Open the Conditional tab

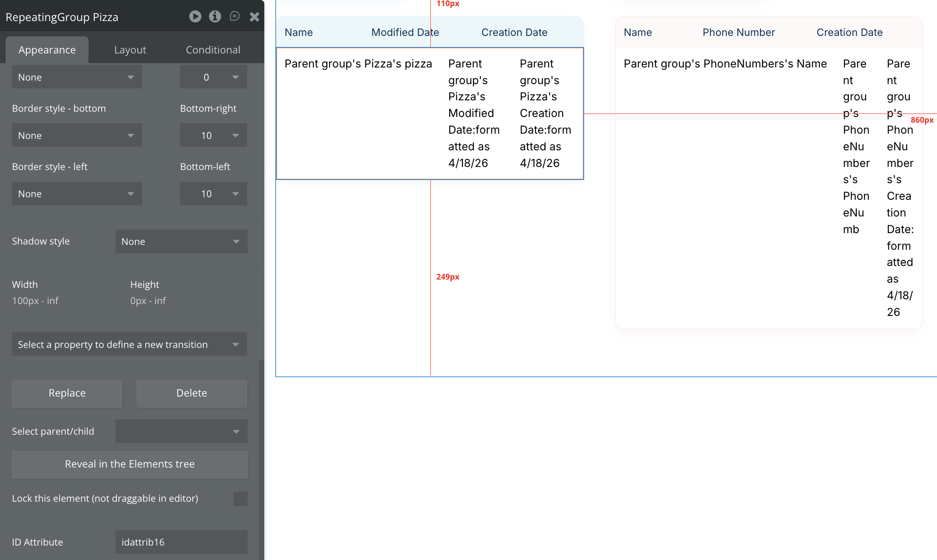(x=213, y=50)
